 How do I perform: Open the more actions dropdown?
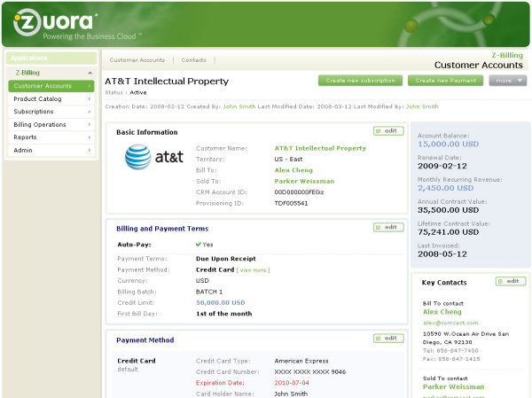pyautogui.click(x=507, y=81)
